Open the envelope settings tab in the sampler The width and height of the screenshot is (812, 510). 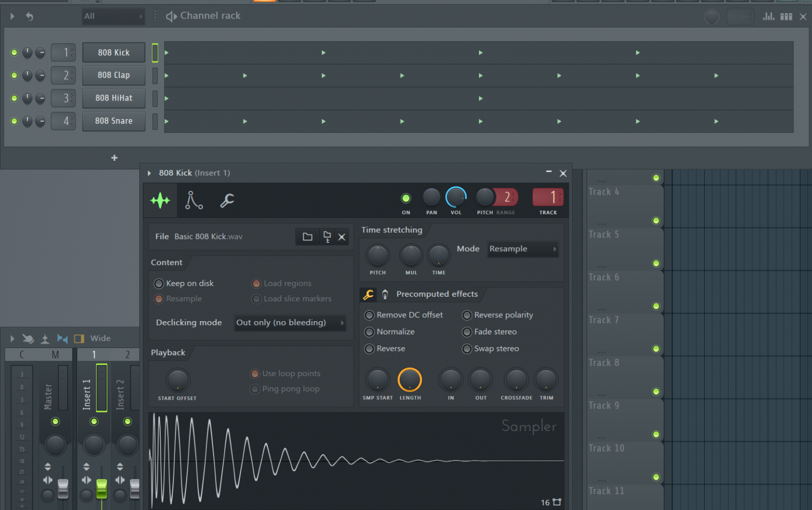[194, 201]
